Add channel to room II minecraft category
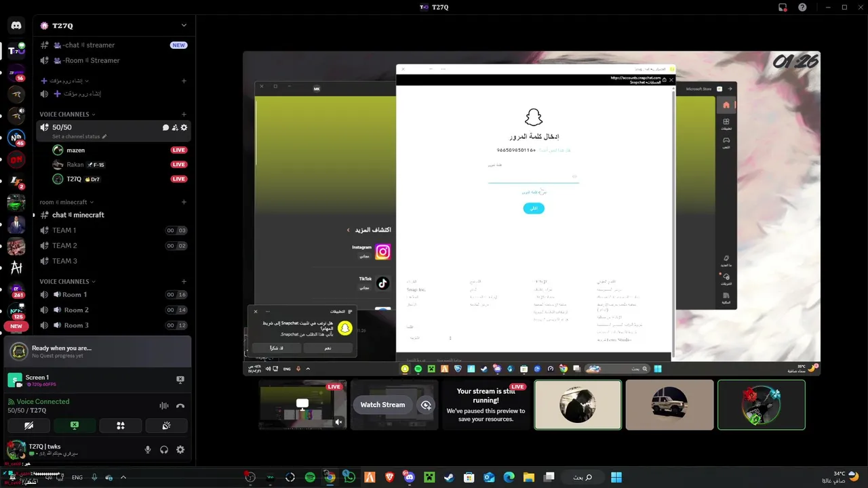The width and height of the screenshot is (868, 488). tap(184, 202)
